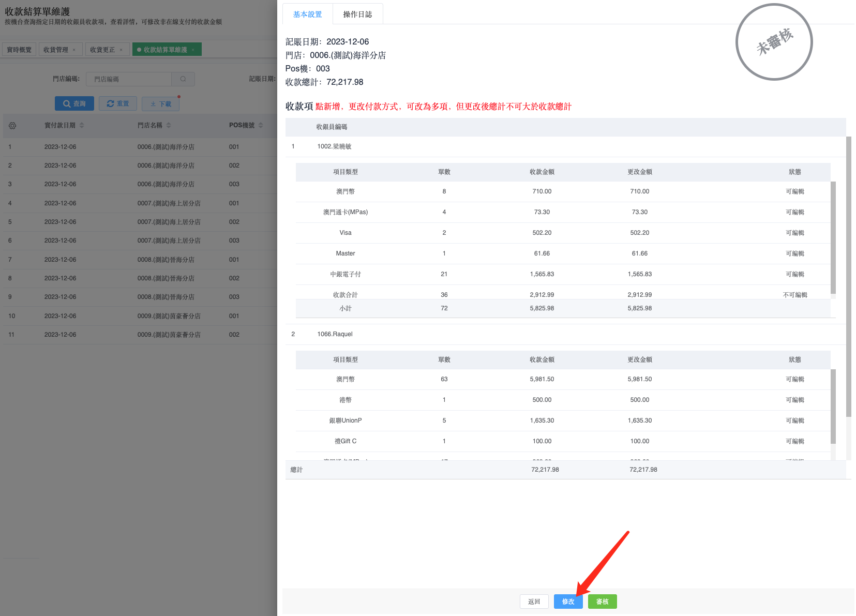Select background row 5, 海上居分店 POS 002
Viewport: 856px width, 616px height.
pyautogui.click(x=140, y=222)
